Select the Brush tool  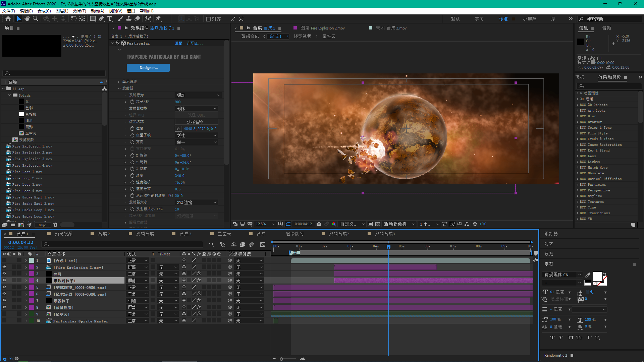pos(120,19)
